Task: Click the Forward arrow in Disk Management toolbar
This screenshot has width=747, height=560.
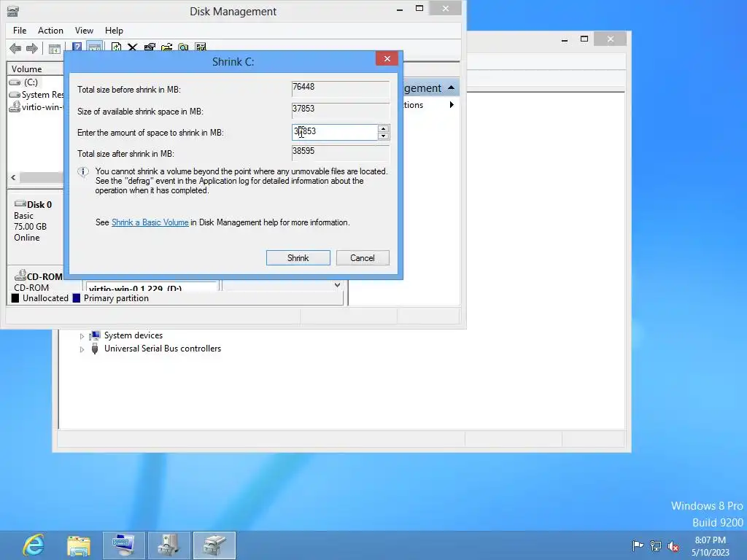Action: click(x=32, y=48)
